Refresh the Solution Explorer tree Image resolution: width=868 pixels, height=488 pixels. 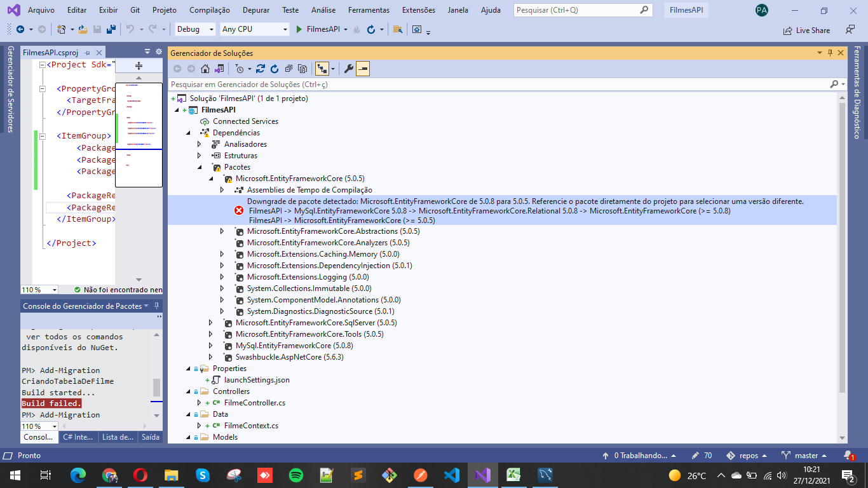point(275,69)
